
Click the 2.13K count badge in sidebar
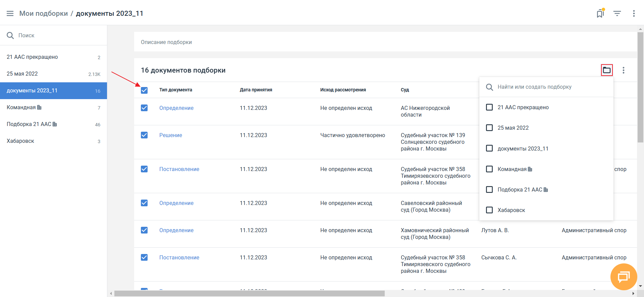[94, 74]
